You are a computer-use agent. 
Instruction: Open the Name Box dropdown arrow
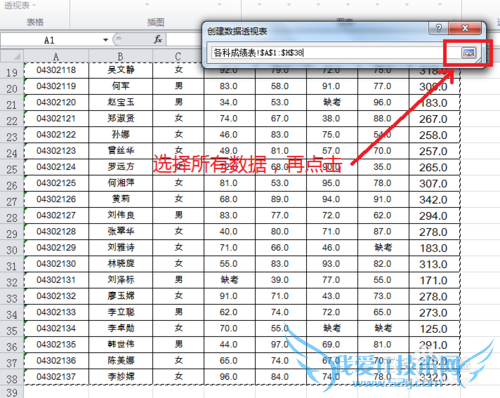point(105,40)
